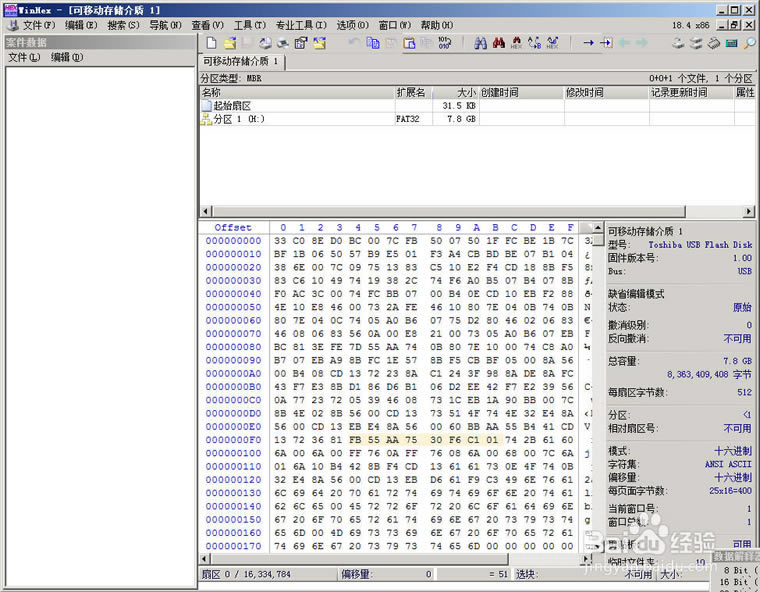
Task: Open the 搜索(S) menu
Action: pos(124,25)
